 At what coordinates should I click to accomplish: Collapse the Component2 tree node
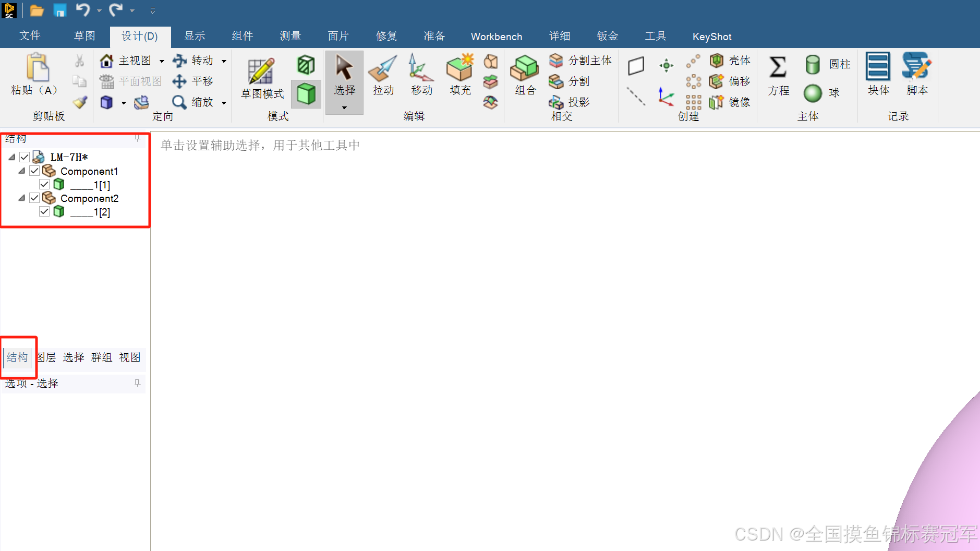pyautogui.click(x=21, y=198)
